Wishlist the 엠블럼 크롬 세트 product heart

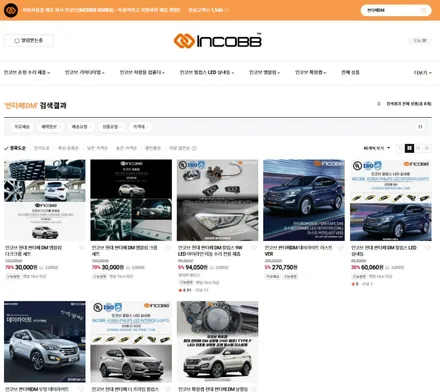[168, 248]
